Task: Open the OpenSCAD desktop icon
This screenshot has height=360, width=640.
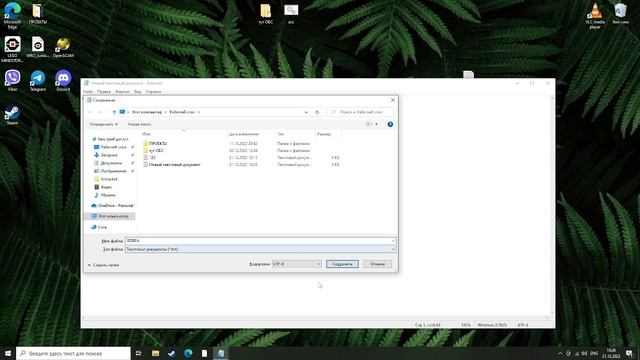Action: point(63,47)
